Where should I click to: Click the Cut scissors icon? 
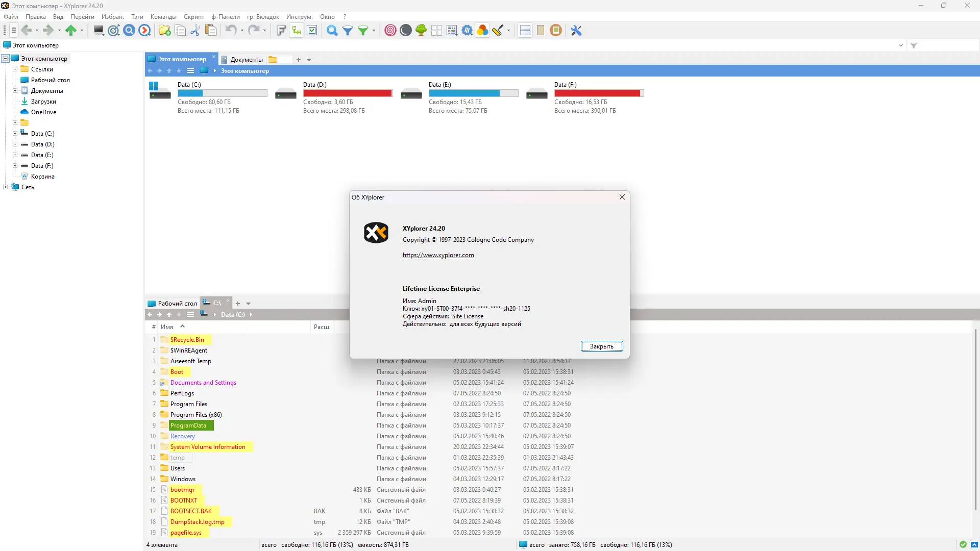pos(195,31)
